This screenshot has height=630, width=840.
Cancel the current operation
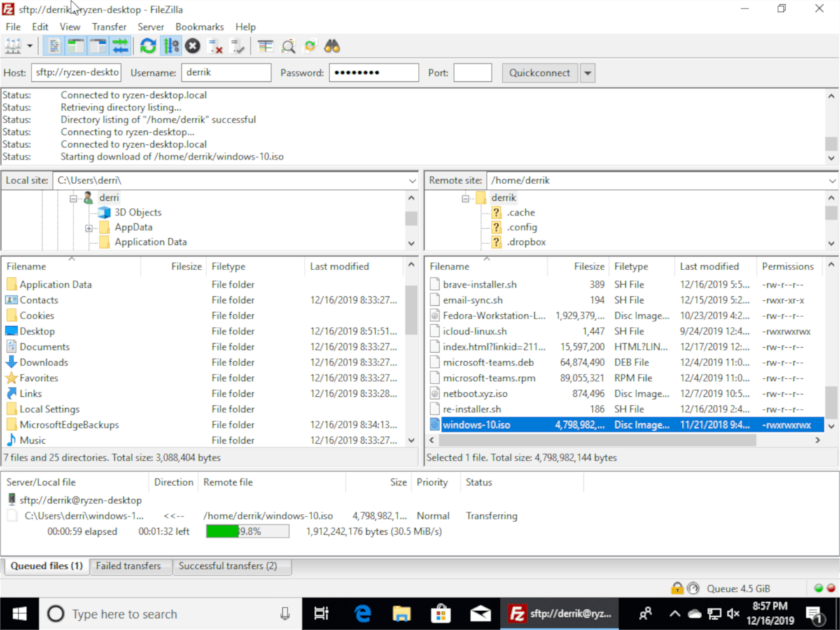click(x=192, y=46)
